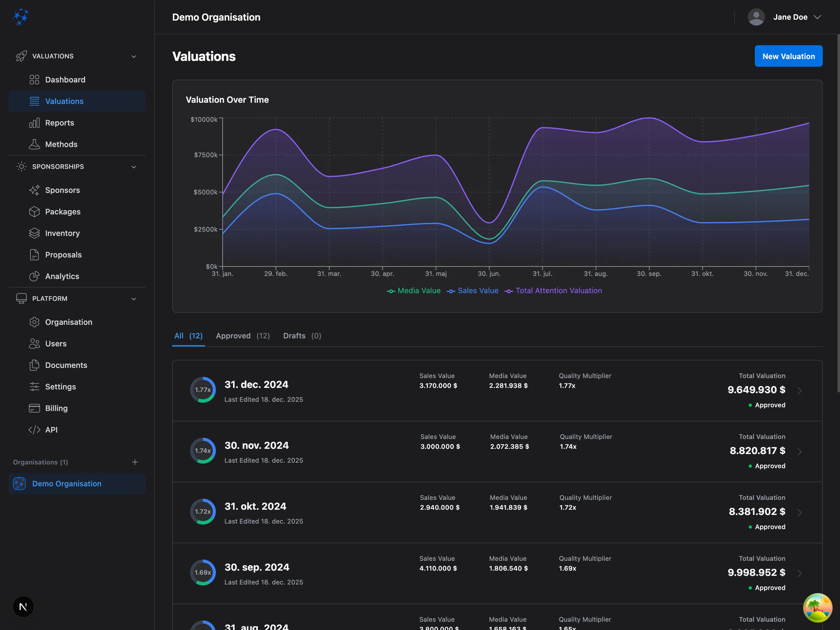Click the New Valuation button
The height and width of the screenshot is (630, 840).
point(788,56)
